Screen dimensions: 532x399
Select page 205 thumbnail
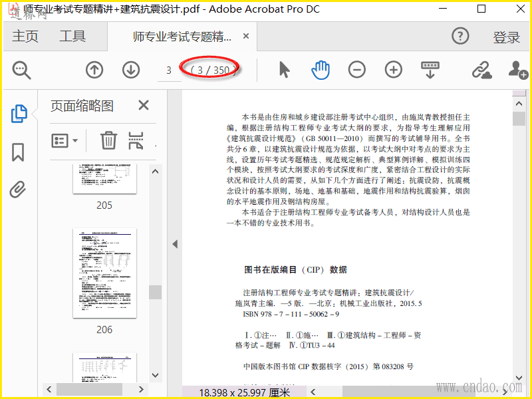point(104,179)
